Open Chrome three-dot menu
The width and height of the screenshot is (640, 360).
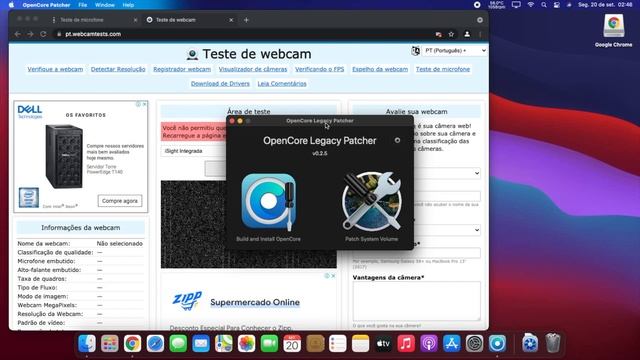pos(480,34)
